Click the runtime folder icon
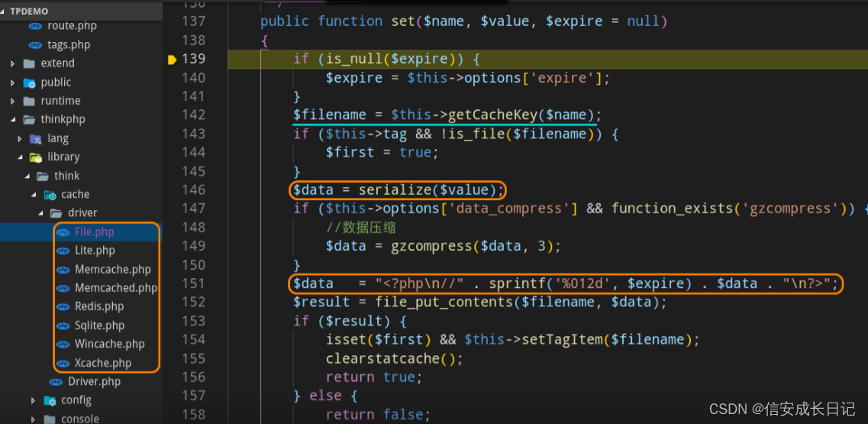The height and width of the screenshot is (424, 868). [29, 101]
